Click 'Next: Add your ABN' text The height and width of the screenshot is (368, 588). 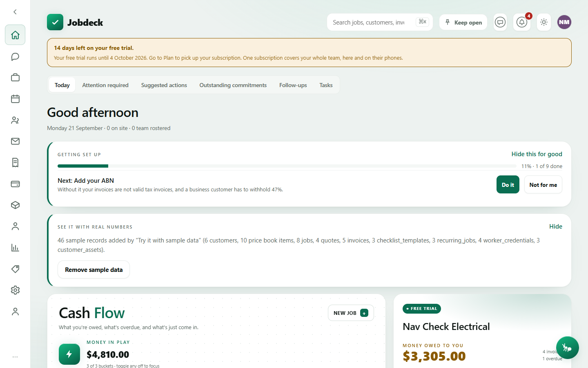(x=86, y=181)
